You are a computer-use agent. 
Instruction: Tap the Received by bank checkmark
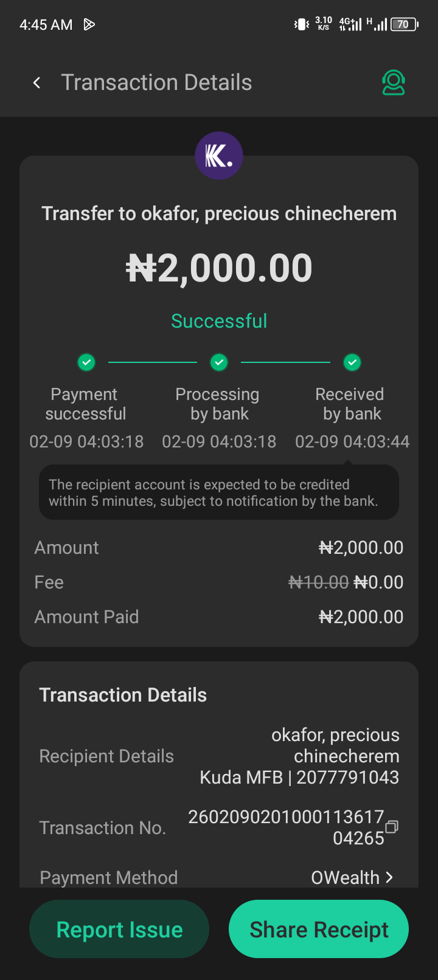point(352,362)
